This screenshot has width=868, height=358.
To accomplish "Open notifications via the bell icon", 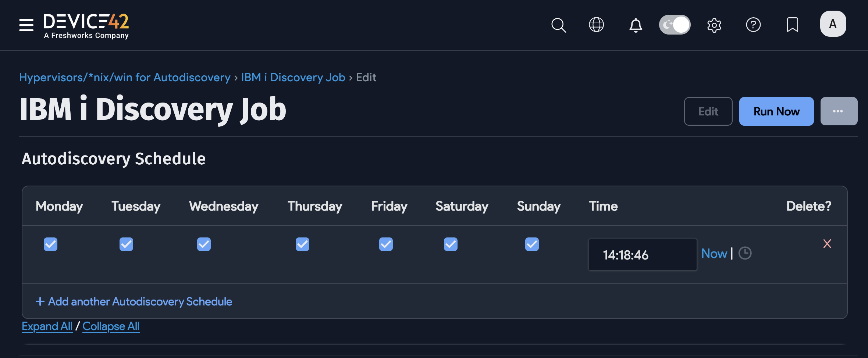I will tap(635, 25).
